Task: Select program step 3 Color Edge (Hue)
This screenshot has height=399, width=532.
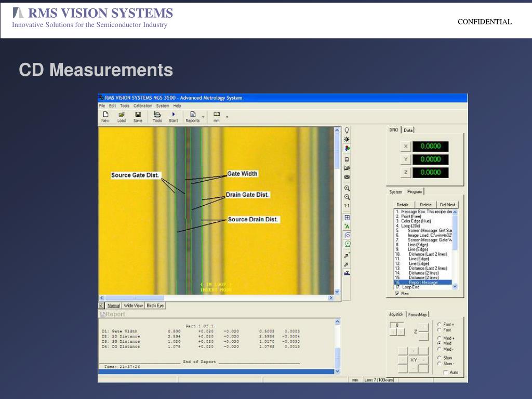Action: tap(423, 221)
